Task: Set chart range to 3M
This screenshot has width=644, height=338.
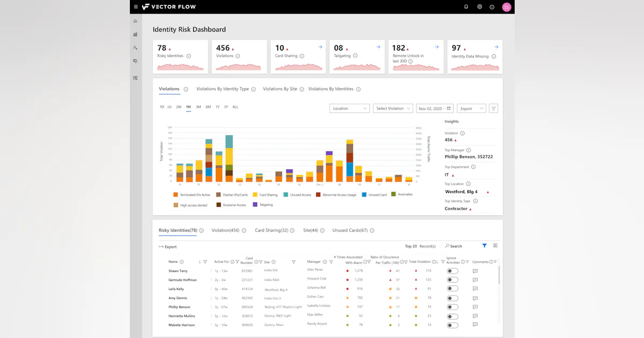Action: coord(198,107)
